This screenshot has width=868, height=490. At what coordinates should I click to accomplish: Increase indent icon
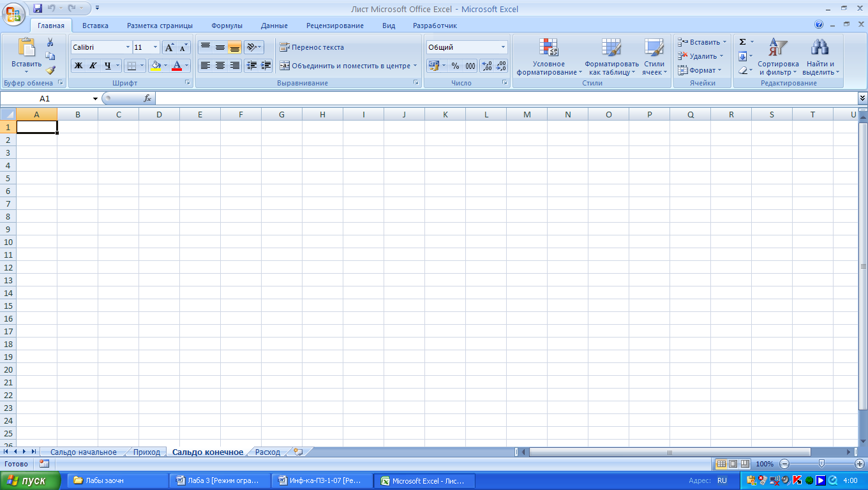[x=266, y=65]
